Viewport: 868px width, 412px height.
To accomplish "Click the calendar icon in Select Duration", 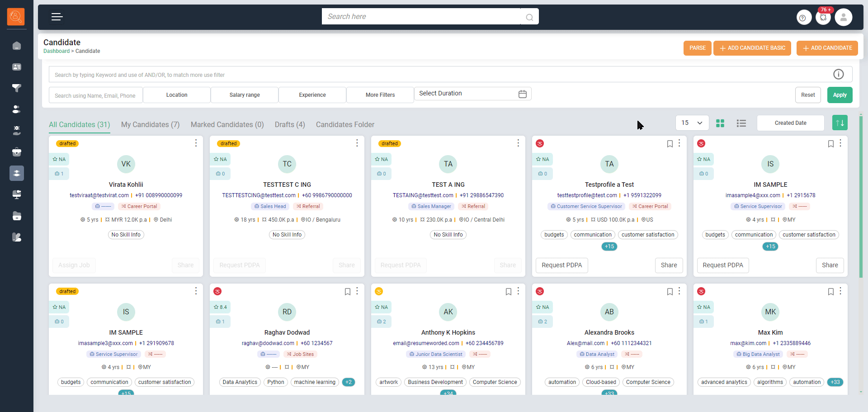I will [522, 94].
